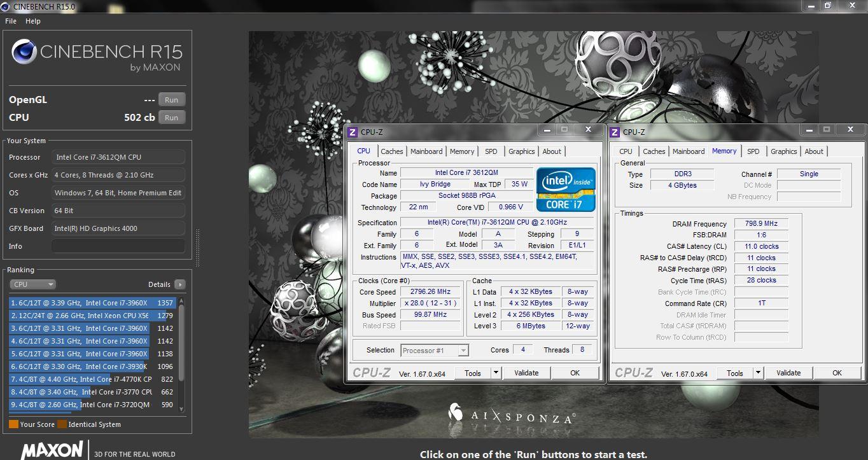
Task: Select ranking row 1 Intel Core i7-3960X 1357
Action: pyautogui.click(x=92, y=303)
